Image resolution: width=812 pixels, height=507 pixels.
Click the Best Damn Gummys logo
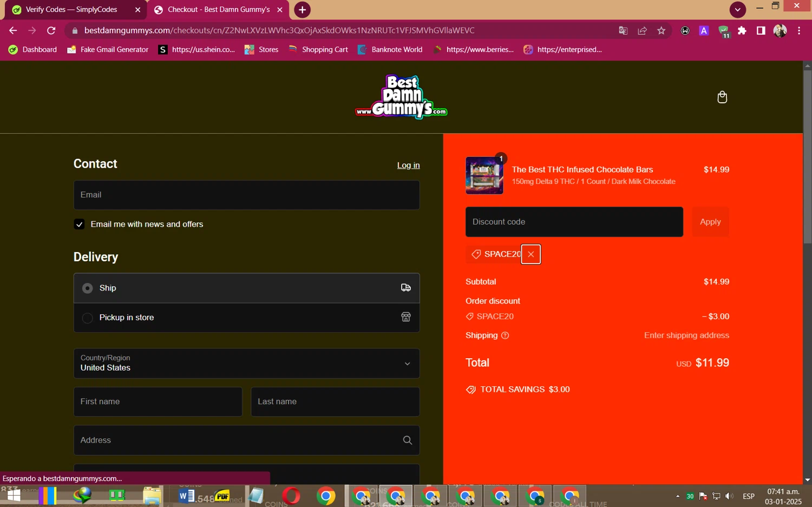(x=401, y=97)
